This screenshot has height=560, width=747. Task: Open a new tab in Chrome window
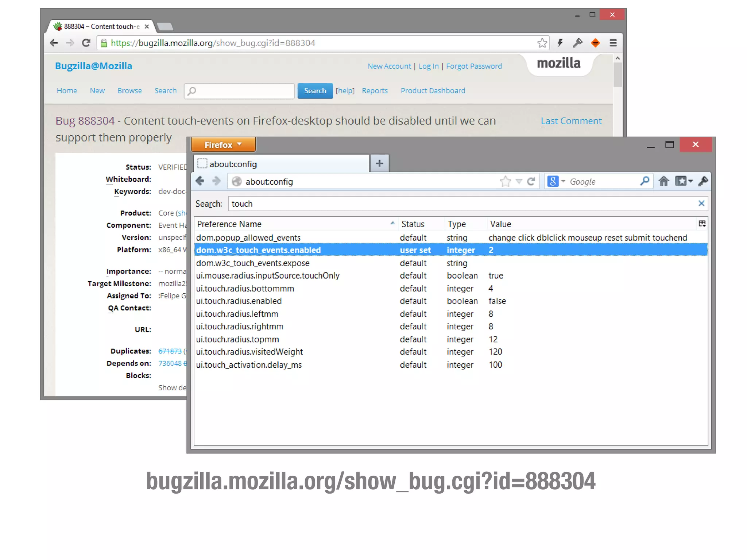[165, 27]
